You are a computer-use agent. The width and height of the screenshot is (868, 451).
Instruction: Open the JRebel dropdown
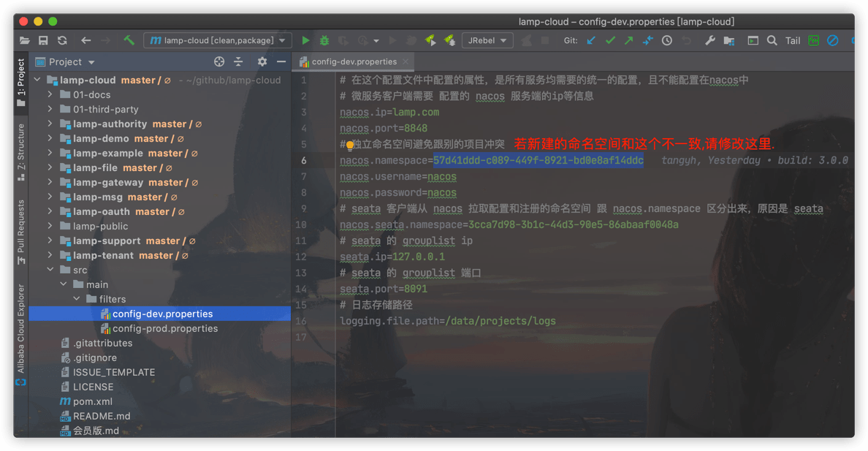[x=487, y=41]
